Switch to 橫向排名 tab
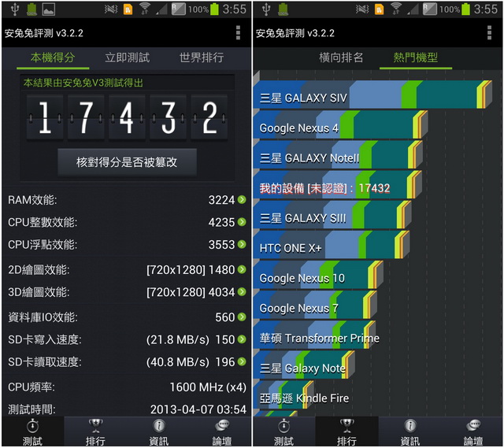Screen dimensions: 504x448 pos(341,57)
